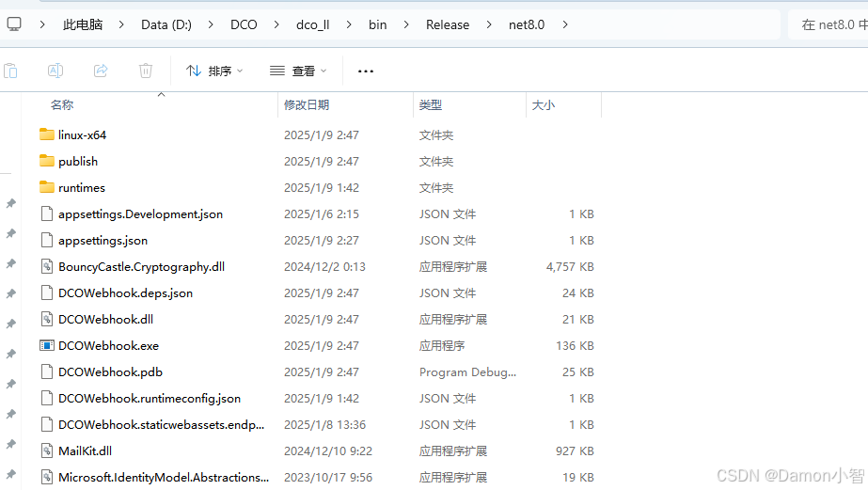Click DLL icon of DCOWebhook.dll
868x490 pixels.
(x=47, y=319)
